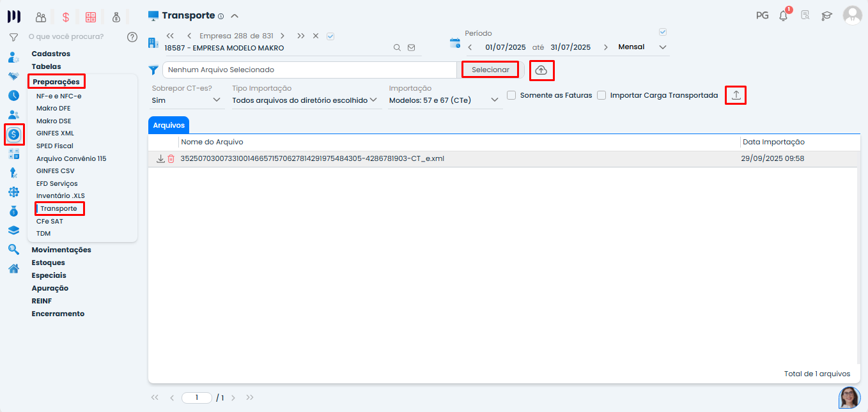Image resolution: width=868 pixels, height=412 pixels.
Task: Click the clock icon in left sidebar
Action: [x=13, y=96]
